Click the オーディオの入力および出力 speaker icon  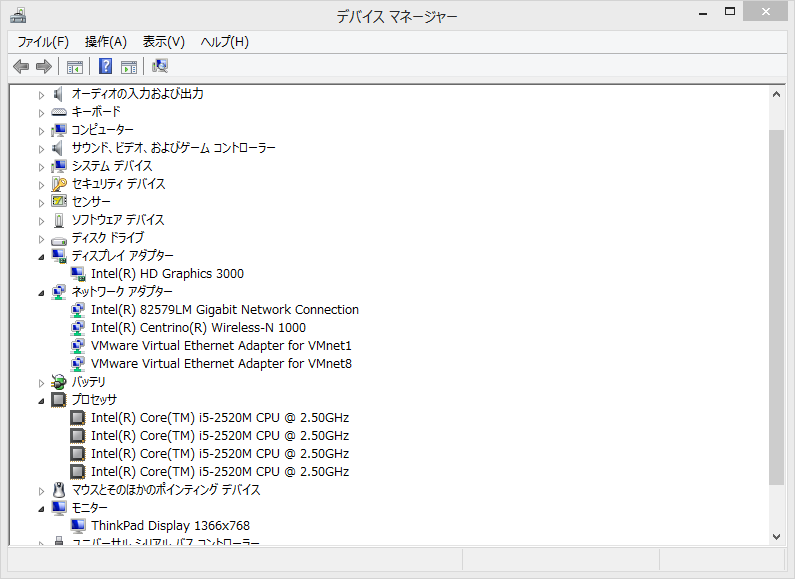59,94
